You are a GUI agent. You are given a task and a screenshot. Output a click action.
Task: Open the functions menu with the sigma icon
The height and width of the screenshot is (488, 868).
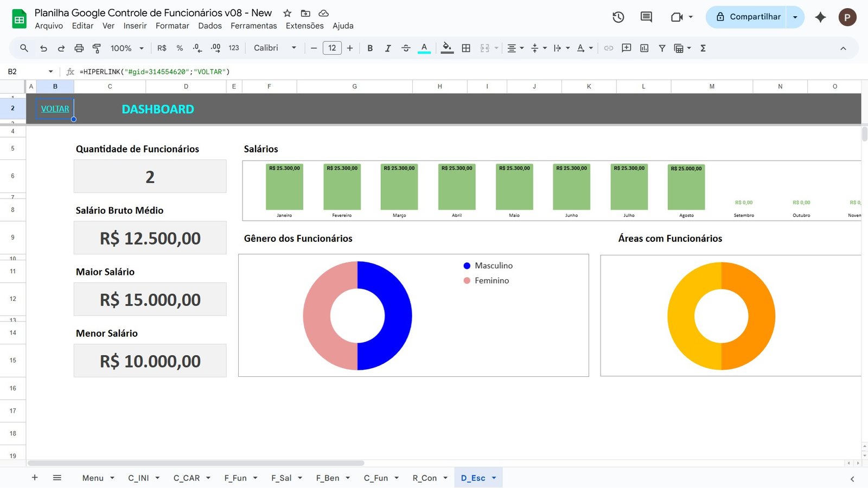click(703, 48)
